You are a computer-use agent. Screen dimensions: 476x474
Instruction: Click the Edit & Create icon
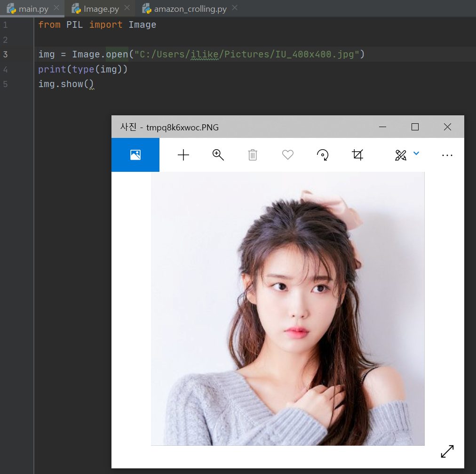(x=400, y=155)
